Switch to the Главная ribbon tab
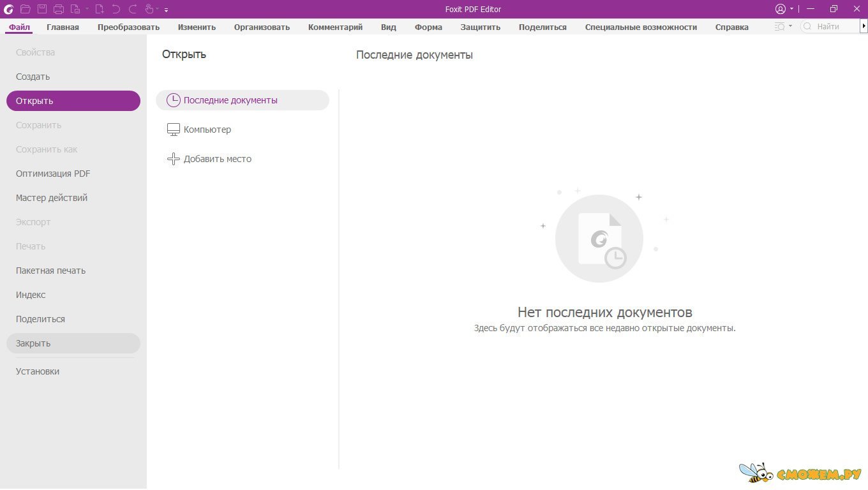The image size is (868, 490). click(x=63, y=27)
